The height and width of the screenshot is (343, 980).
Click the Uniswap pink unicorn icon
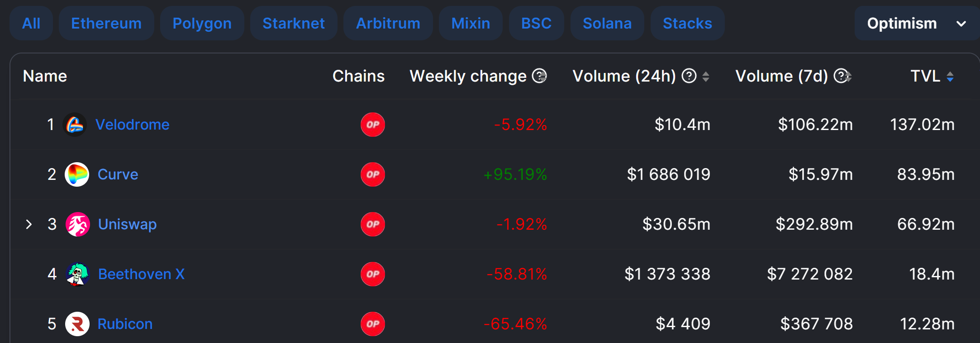pos(77,224)
